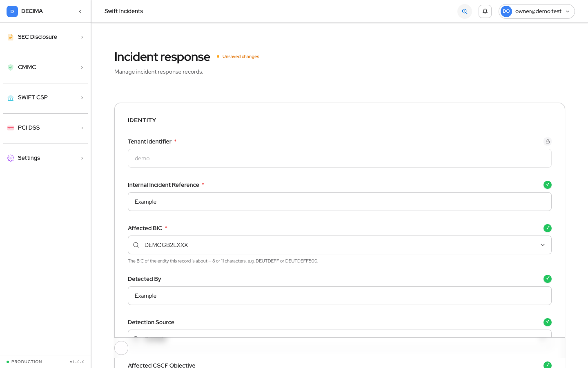The width and height of the screenshot is (588, 368).
Task: Click the Internal Incident Reference green checkmark
Action: coord(548,185)
